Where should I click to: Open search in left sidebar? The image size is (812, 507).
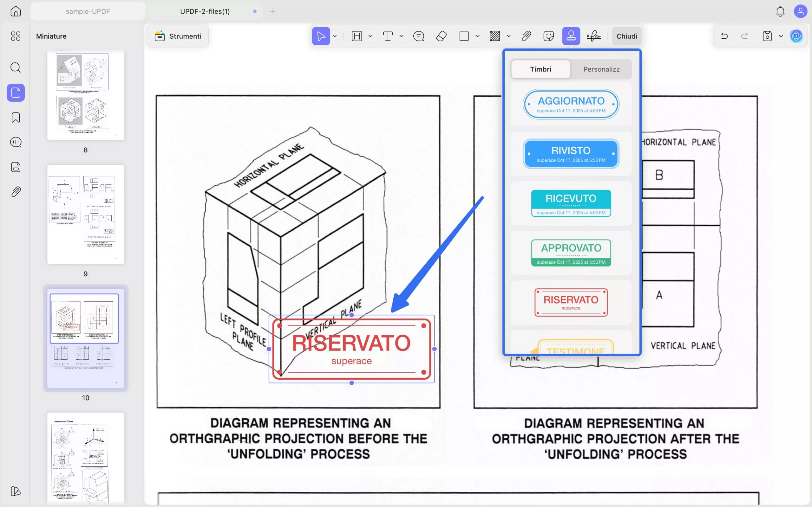coord(16,67)
